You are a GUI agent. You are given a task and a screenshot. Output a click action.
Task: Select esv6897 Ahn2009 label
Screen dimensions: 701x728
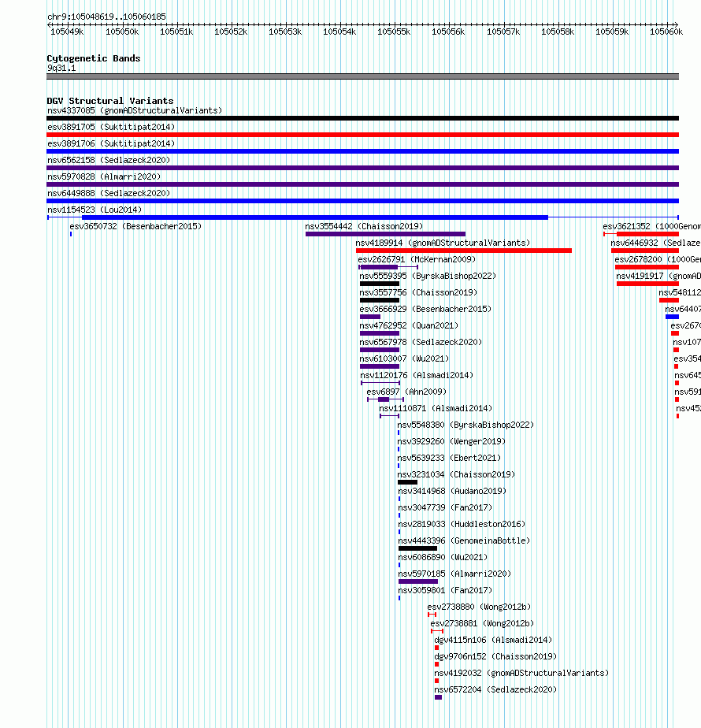(x=406, y=392)
